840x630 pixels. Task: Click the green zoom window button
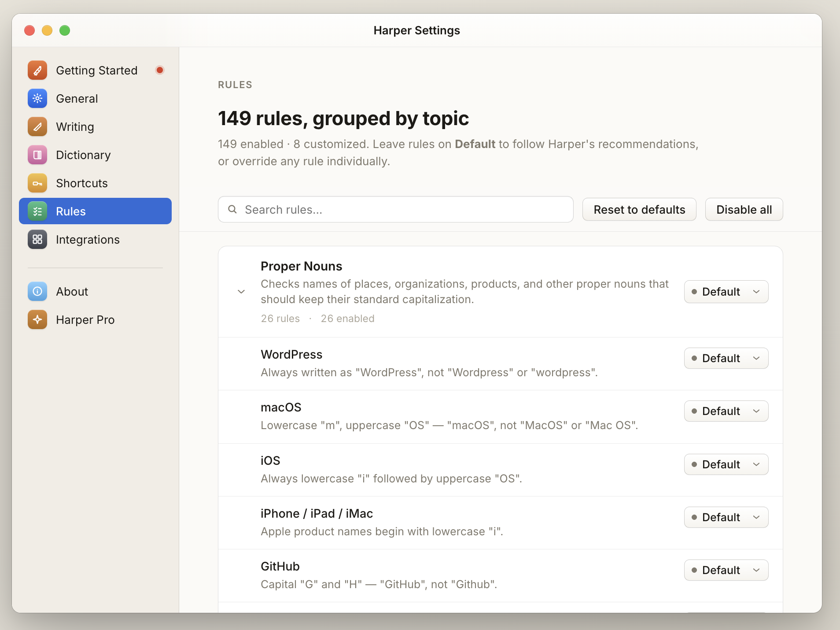coord(65,30)
